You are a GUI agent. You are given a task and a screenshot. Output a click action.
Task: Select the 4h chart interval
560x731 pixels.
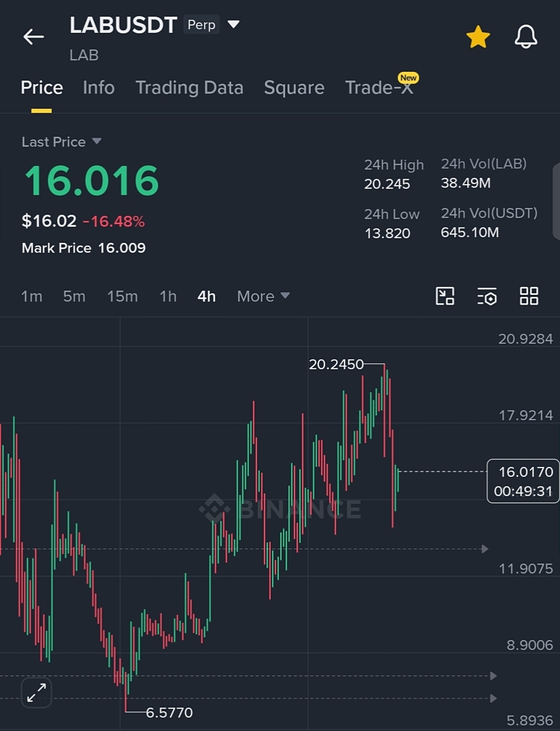206,296
